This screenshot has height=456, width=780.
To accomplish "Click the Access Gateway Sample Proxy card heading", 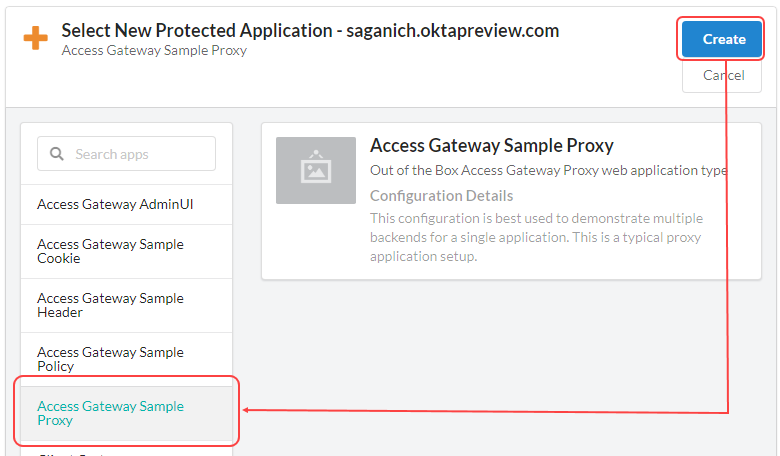I will 491,146.
